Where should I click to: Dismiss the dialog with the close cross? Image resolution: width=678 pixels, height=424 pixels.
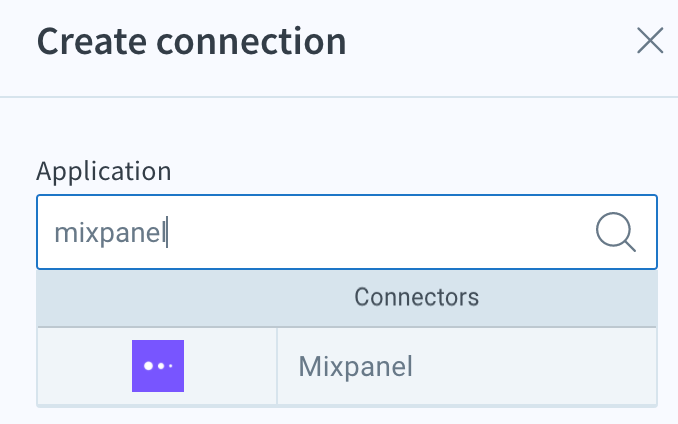click(650, 40)
